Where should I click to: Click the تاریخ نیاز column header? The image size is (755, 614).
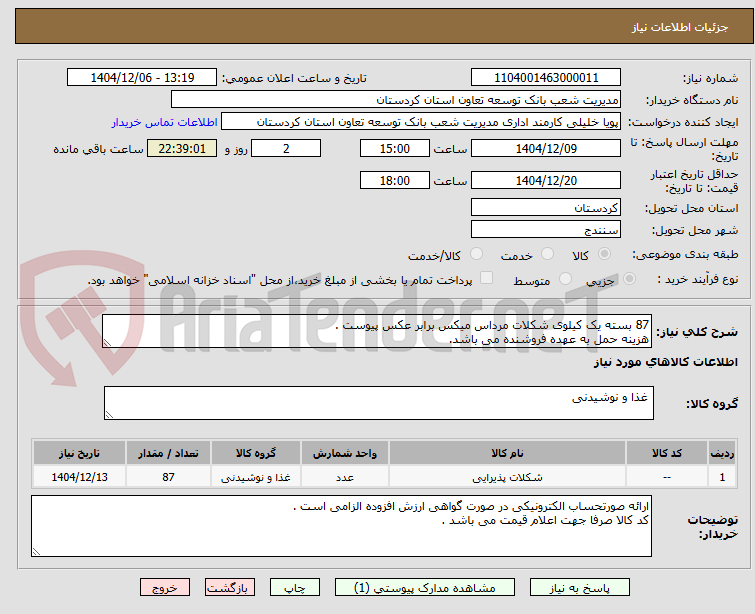79,453
